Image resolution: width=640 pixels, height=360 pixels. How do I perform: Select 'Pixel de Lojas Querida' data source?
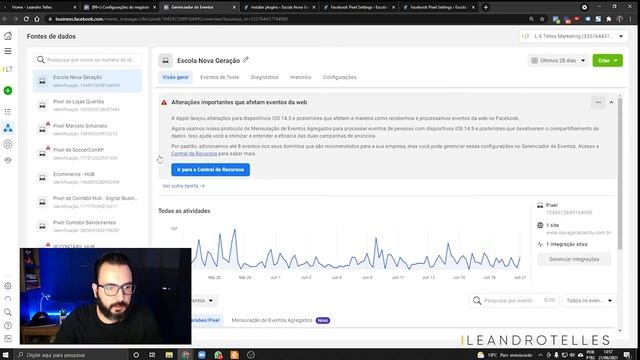tap(87, 105)
